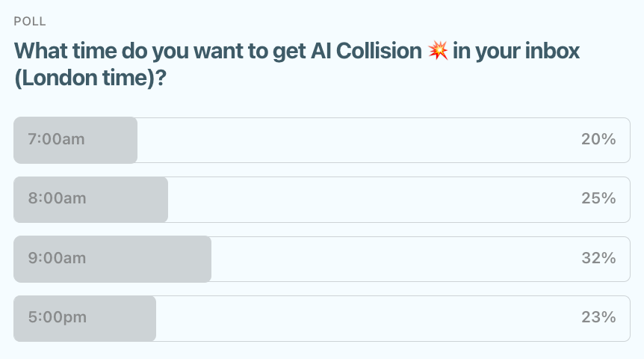The image size is (644, 359).
Task: Select the 32% result percentage
Action: point(598,258)
